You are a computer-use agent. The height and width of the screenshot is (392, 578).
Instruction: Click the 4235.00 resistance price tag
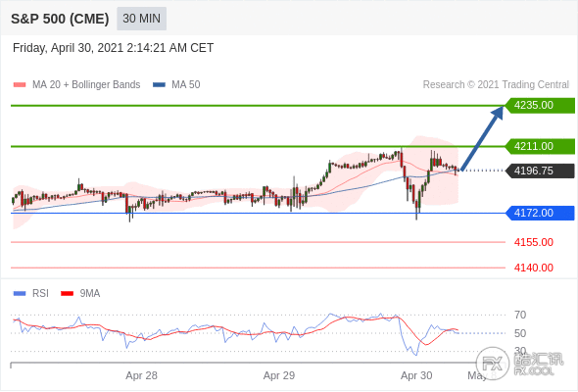click(x=540, y=106)
